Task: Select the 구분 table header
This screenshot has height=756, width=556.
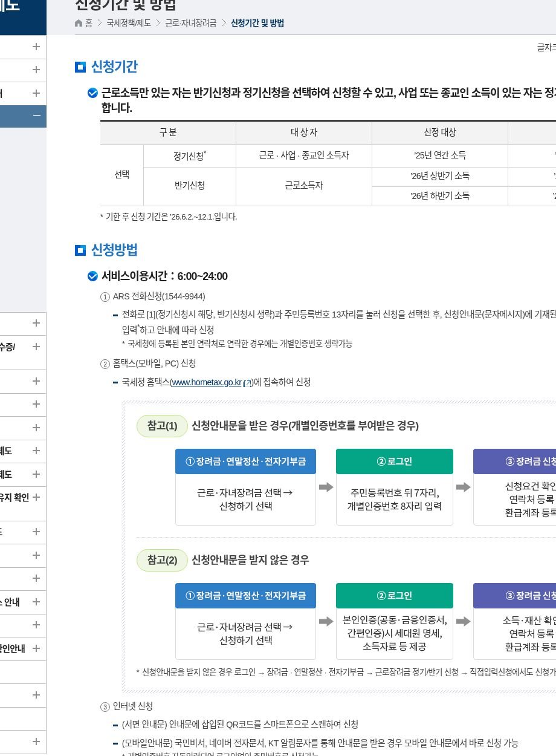Action: [x=168, y=132]
